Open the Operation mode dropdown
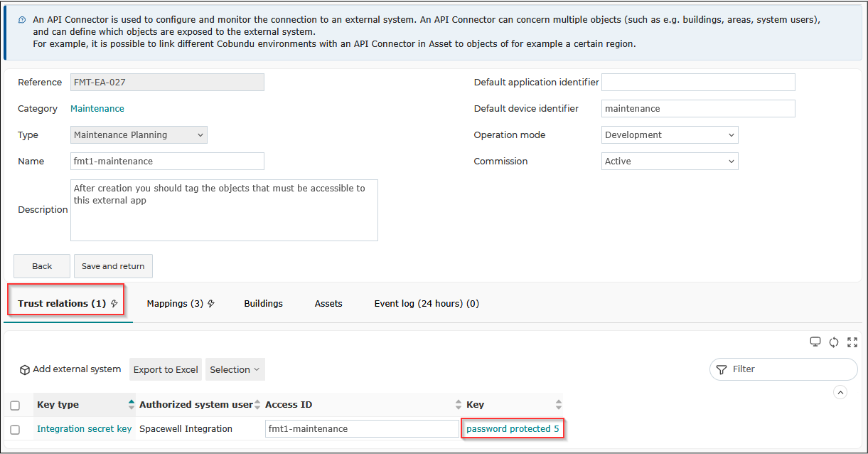Image resolution: width=868 pixels, height=454 pixels. click(670, 135)
